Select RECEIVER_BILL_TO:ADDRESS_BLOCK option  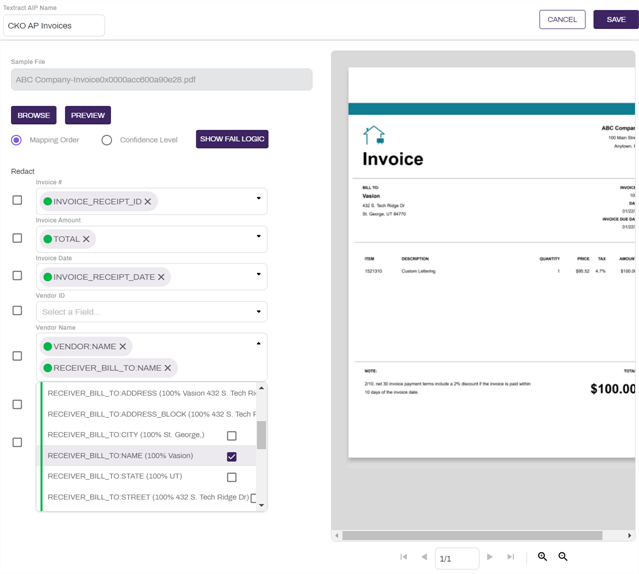(x=149, y=414)
